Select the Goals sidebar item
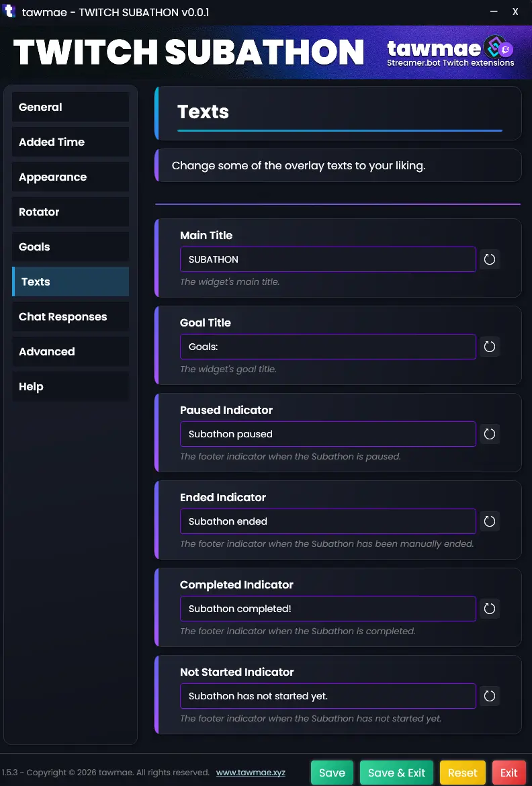The width and height of the screenshot is (532, 786). (71, 247)
